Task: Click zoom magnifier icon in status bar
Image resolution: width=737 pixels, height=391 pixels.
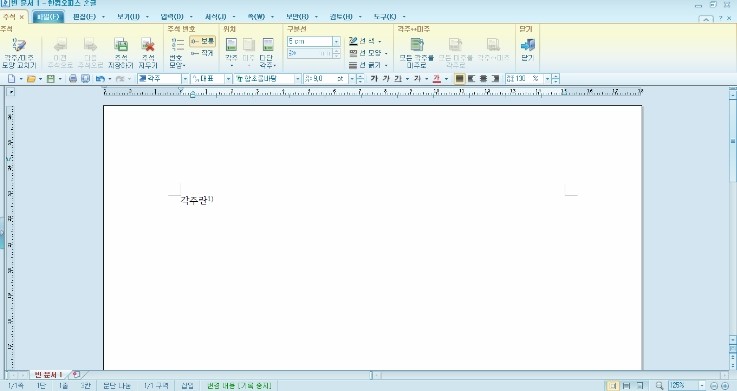Action: coord(659,385)
